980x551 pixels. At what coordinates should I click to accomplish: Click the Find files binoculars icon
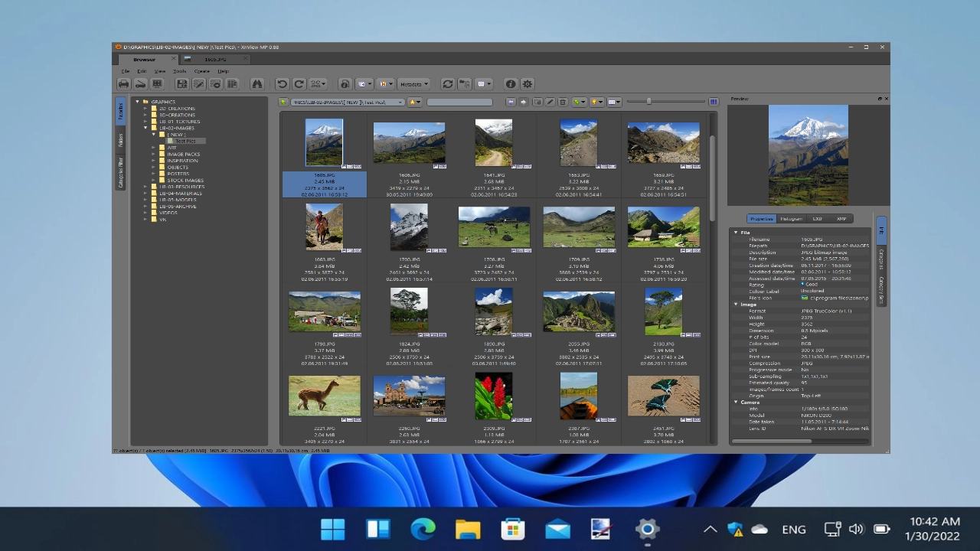pyautogui.click(x=257, y=84)
